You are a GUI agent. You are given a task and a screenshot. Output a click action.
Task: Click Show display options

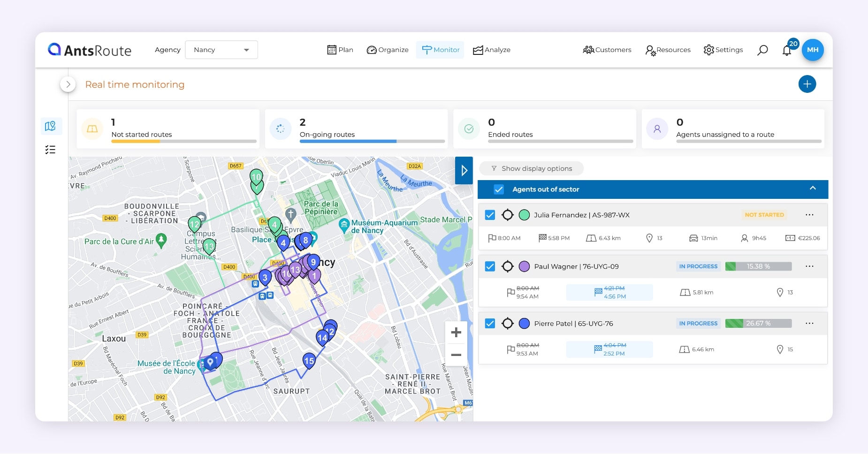pyautogui.click(x=531, y=168)
